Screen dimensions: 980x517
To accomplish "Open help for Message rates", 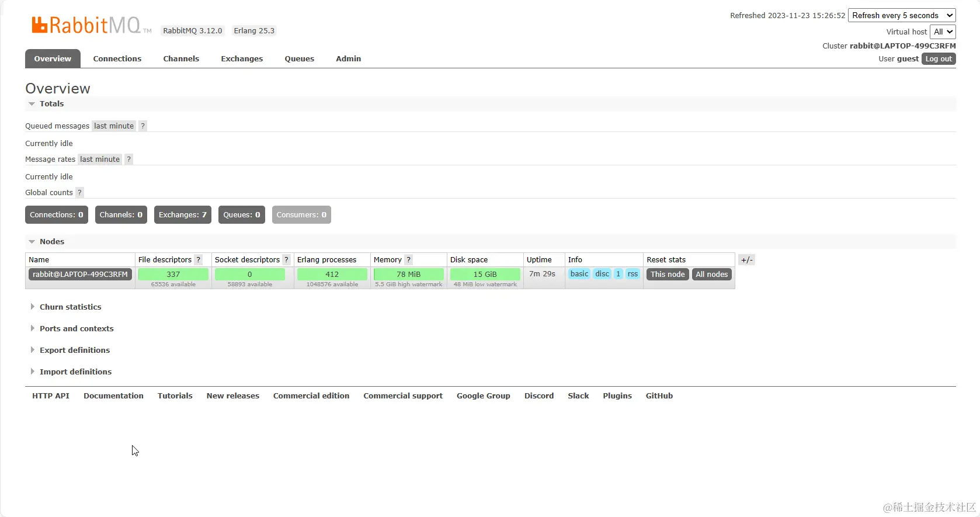I will tap(128, 159).
